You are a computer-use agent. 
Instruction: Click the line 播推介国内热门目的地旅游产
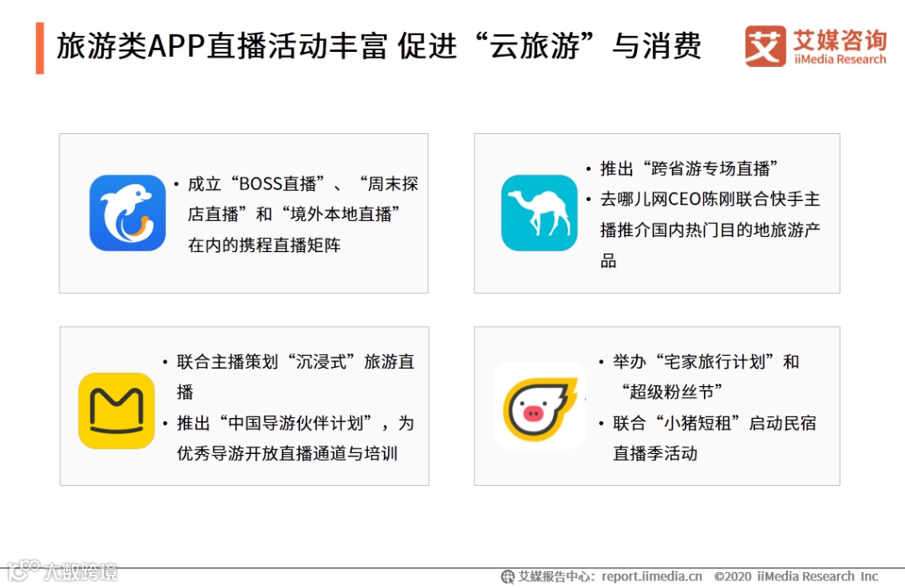(x=710, y=230)
